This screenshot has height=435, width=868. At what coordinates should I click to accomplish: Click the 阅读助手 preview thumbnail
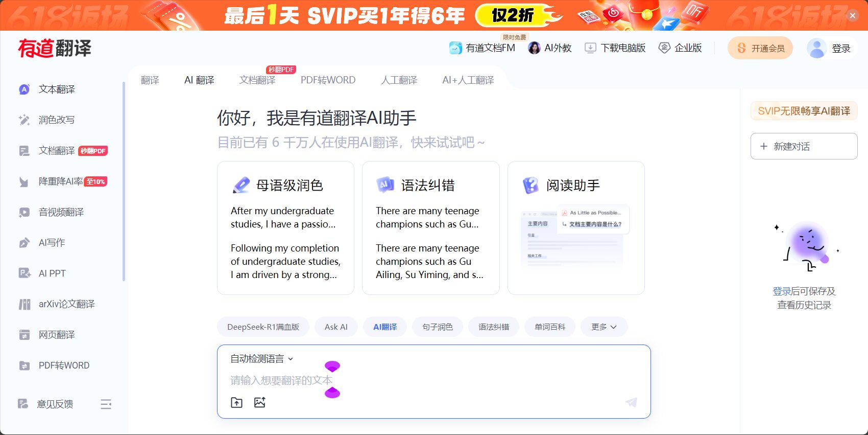(575, 237)
